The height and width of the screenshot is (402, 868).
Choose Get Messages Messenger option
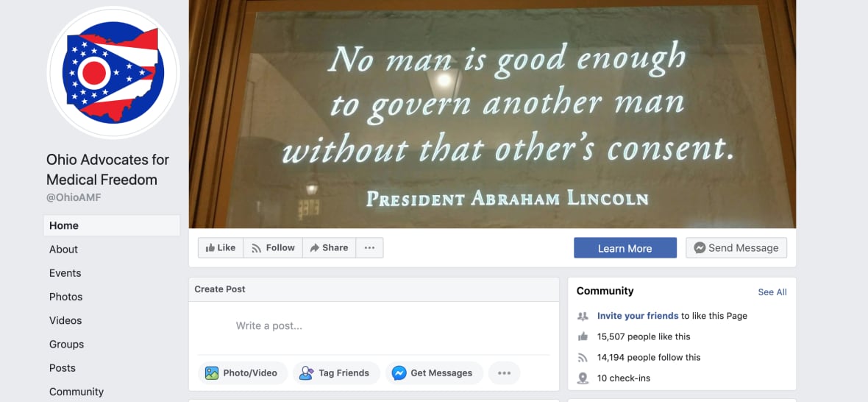pyautogui.click(x=434, y=373)
